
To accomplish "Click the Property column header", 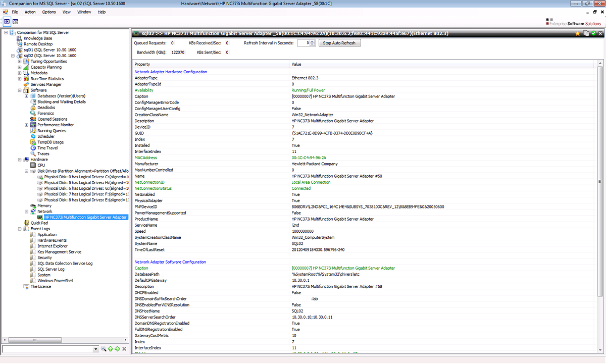I will (x=211, y=64).
